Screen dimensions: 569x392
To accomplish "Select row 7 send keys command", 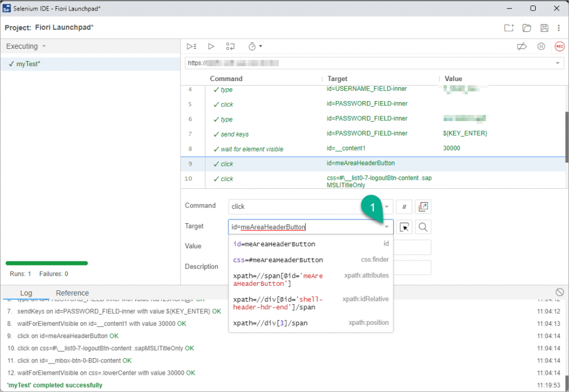I will pos(373,134).
